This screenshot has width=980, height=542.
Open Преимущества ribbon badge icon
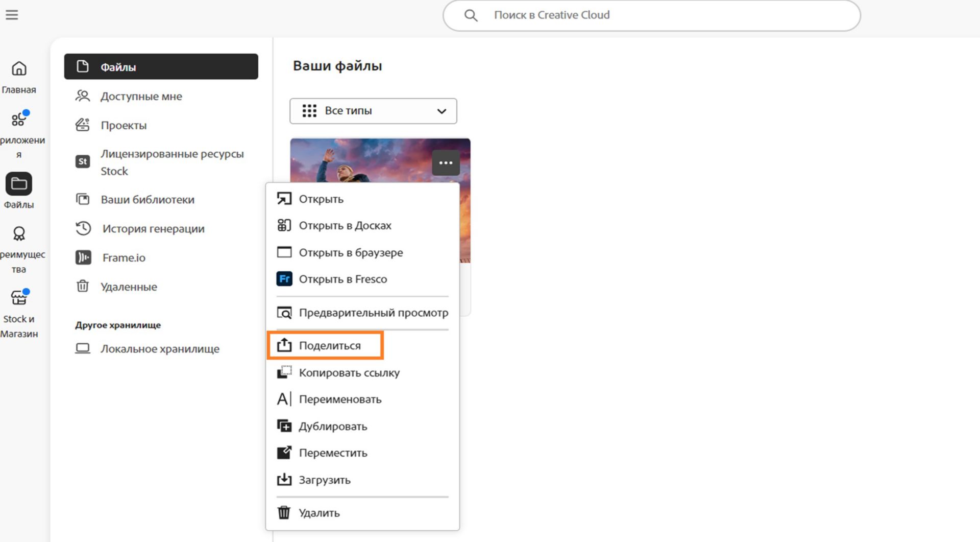pos(19,233)
